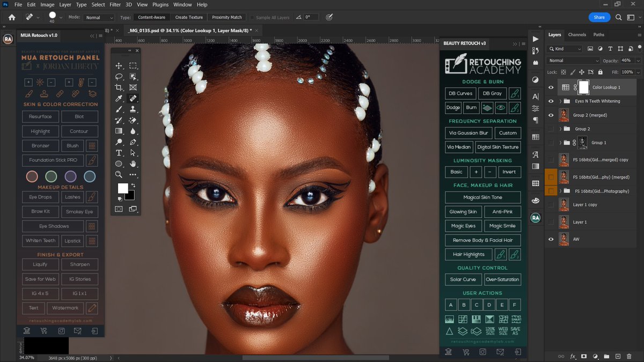
Task: Expand the Eyes N Teeth Whitening group
Action: point(560,101)
